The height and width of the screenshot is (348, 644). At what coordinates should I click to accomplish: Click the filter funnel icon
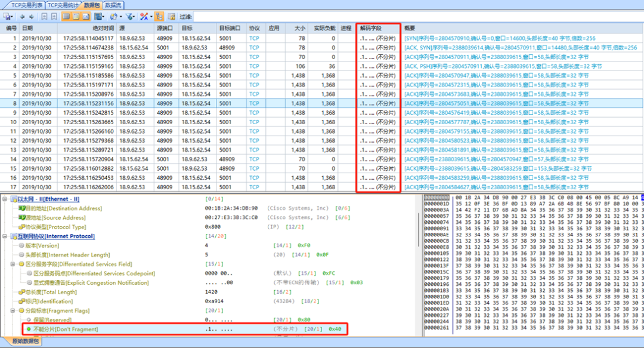(x=128, y=17)
